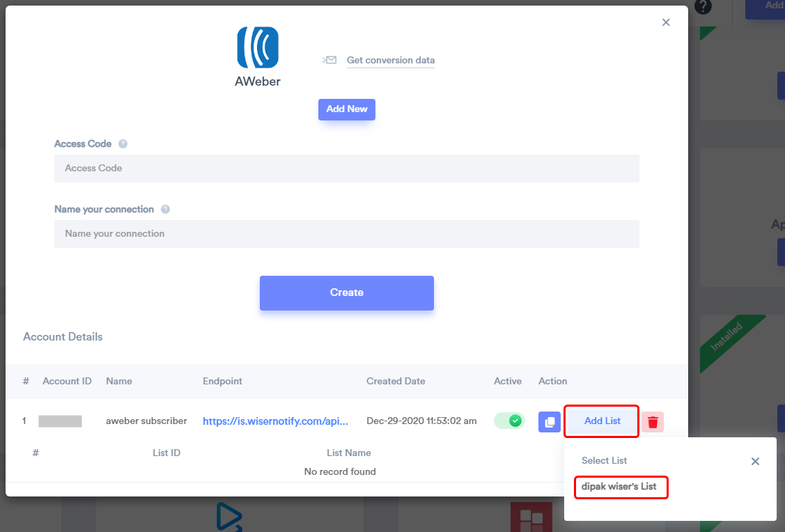Screen dimensions: 785x532
Task: Close the AWeber integration dialog
Action: (666, 22)
